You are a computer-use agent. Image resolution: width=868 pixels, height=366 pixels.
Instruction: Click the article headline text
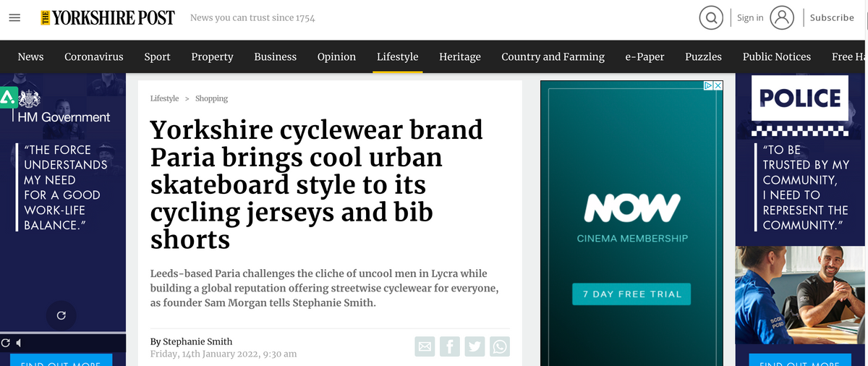click(x=317, y=184)
